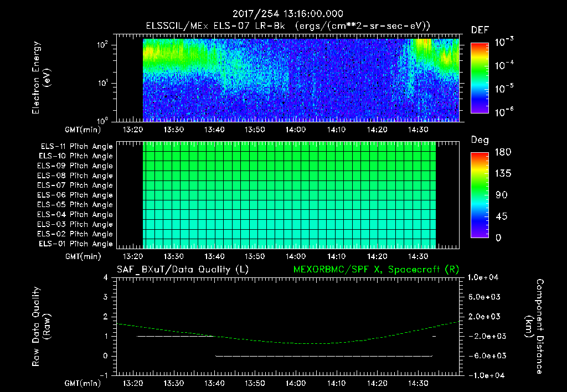
Task: Select the SAF_BXuT/Data Quality (L) legend
Action: click(x=183, y=270)
